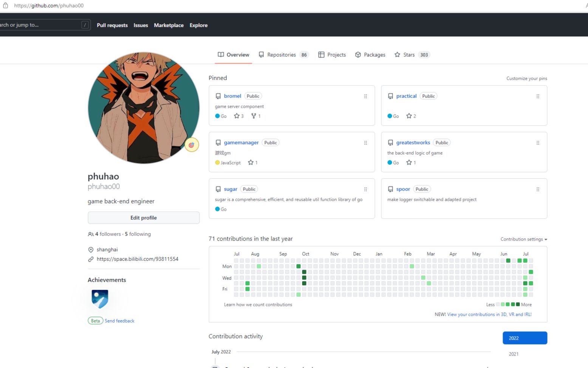Screen dimensions: 588x368
Task: Click the drag handle on bromel card
Action: coord(365,96)
